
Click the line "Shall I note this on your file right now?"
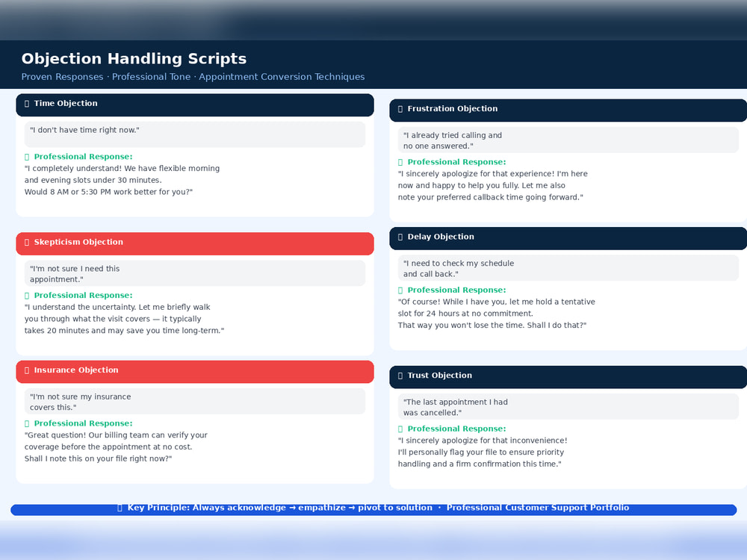point(98,458)
